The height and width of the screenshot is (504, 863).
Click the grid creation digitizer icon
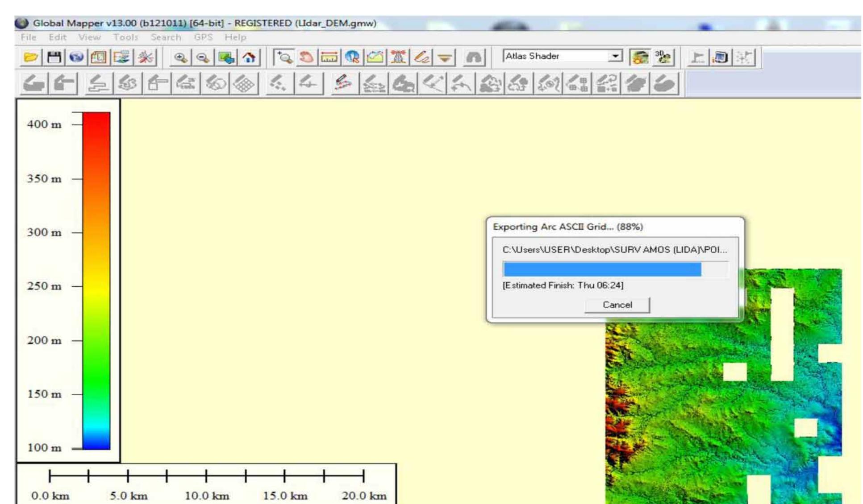coord(244,83)
